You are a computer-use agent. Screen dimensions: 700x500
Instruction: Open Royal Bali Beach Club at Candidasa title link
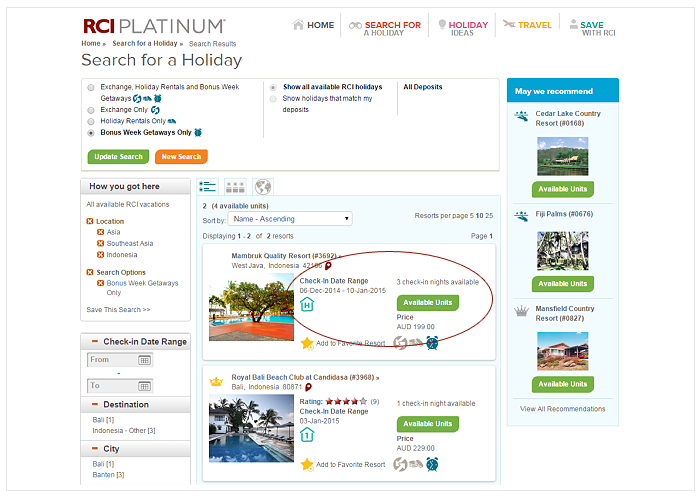point(305,378)
